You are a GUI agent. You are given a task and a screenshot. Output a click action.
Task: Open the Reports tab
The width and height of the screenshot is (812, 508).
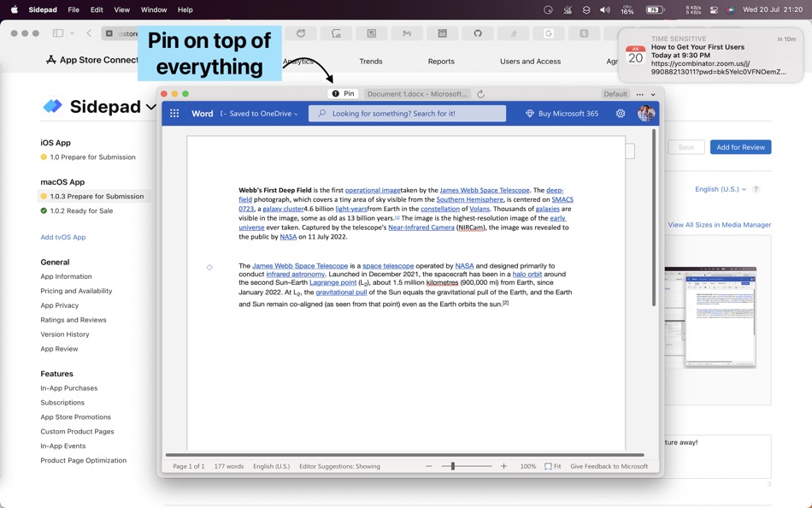[x=441, y=62]
